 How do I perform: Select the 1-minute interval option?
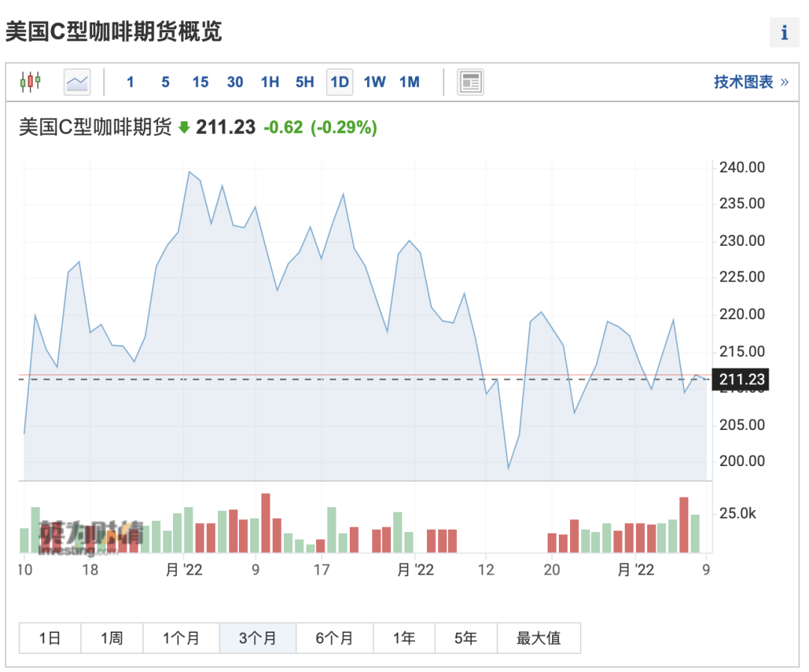[x=130, y=82]
